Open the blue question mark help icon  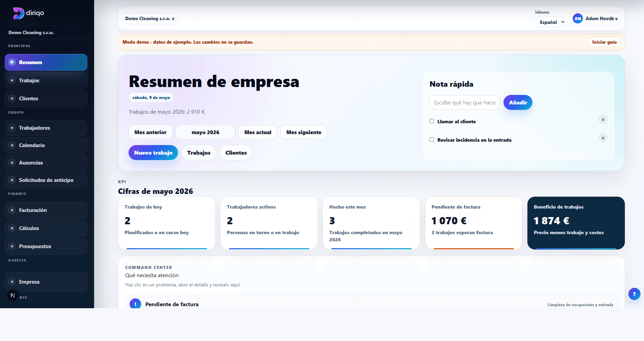(634, 294)
